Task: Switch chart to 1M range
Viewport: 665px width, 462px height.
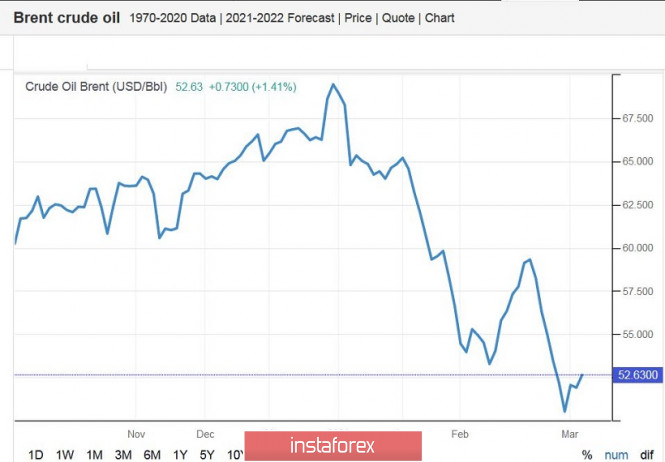Action: tap(94, 455)
